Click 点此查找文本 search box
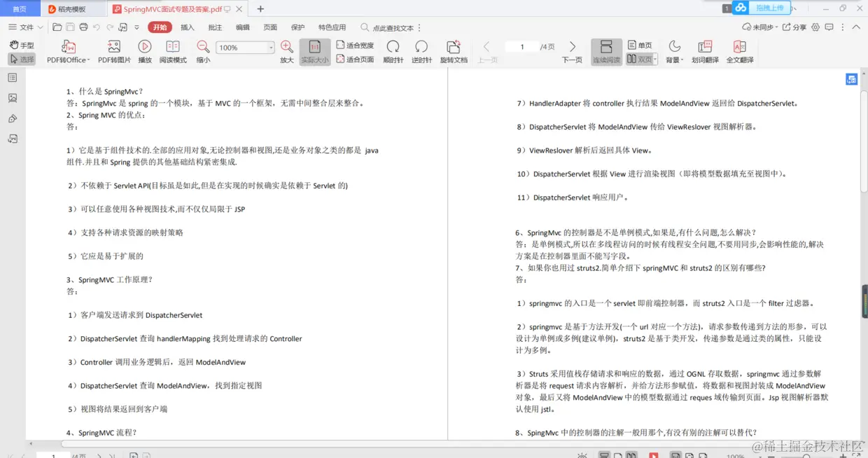This screenshot has width=868, height=458. tap(388, 27)
